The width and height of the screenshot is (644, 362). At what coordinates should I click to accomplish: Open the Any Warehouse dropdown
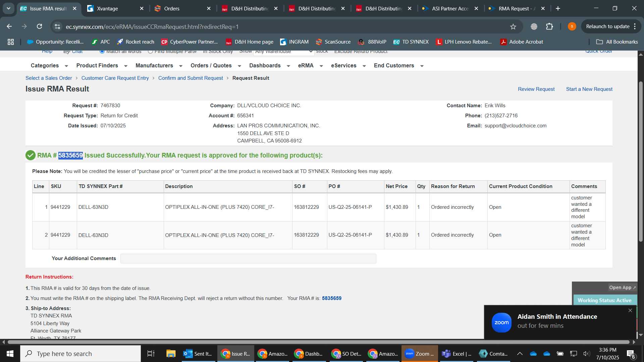pos(284,52)
